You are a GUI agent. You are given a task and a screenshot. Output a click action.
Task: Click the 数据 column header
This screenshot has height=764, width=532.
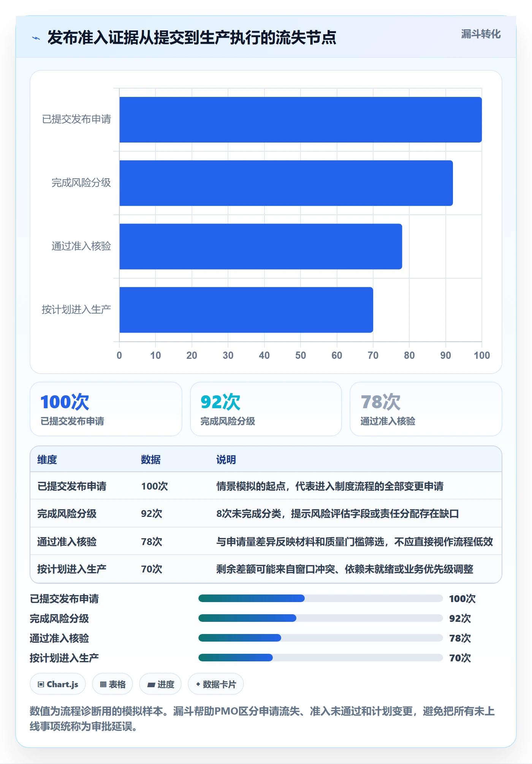point(151,460)
